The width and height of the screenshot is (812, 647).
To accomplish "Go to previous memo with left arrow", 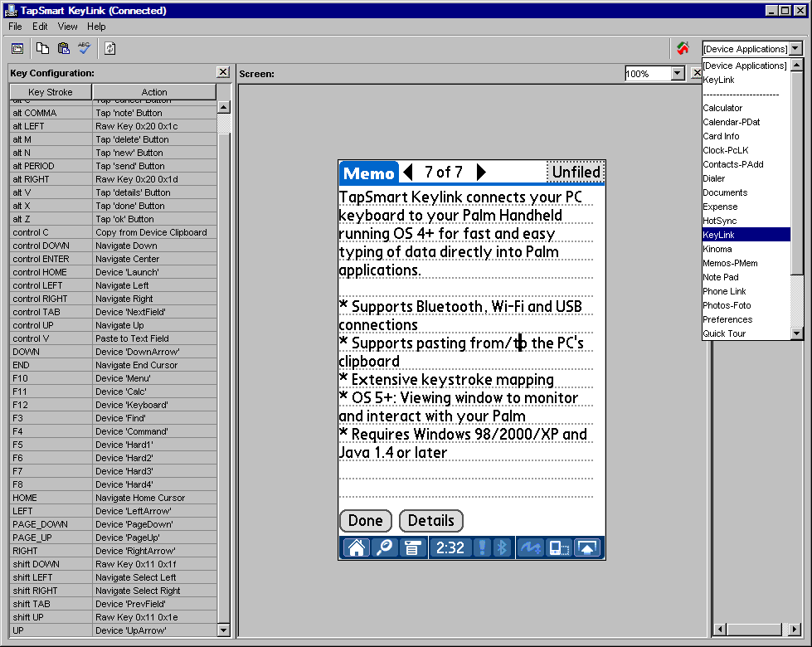I will [x=408, y=173].
